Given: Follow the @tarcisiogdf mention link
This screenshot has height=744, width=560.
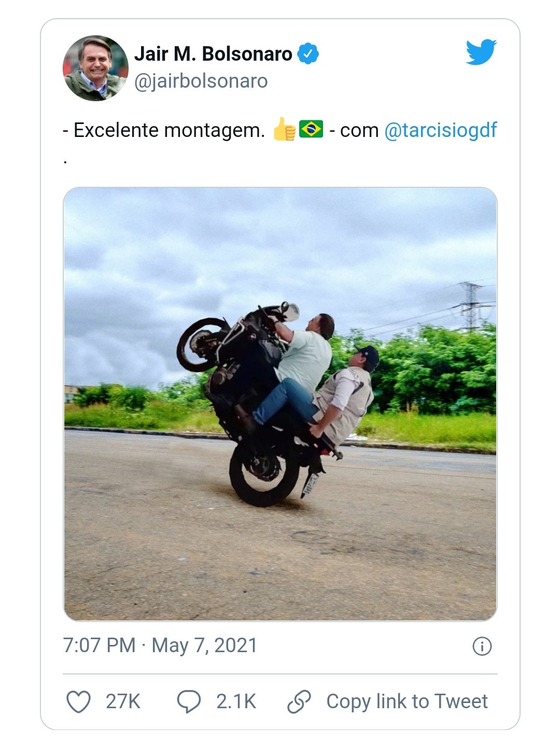Looking at the screenshot, I should click(440, 130).
